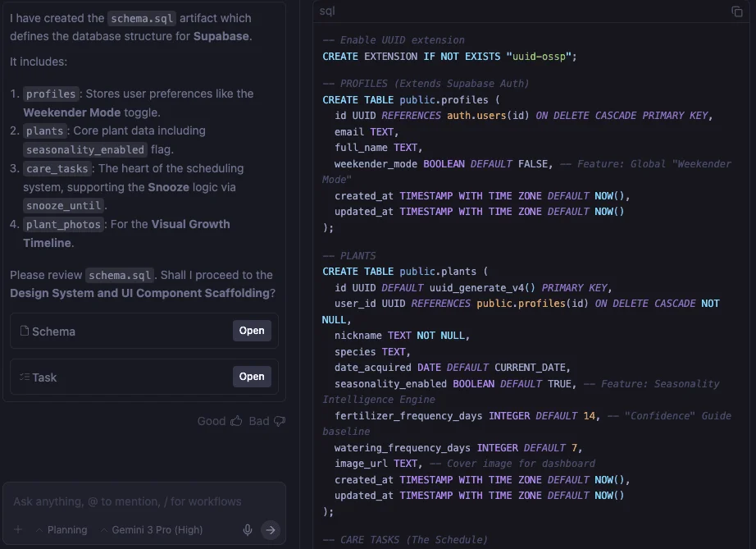Copy the SQL code block

click(736, 11)
